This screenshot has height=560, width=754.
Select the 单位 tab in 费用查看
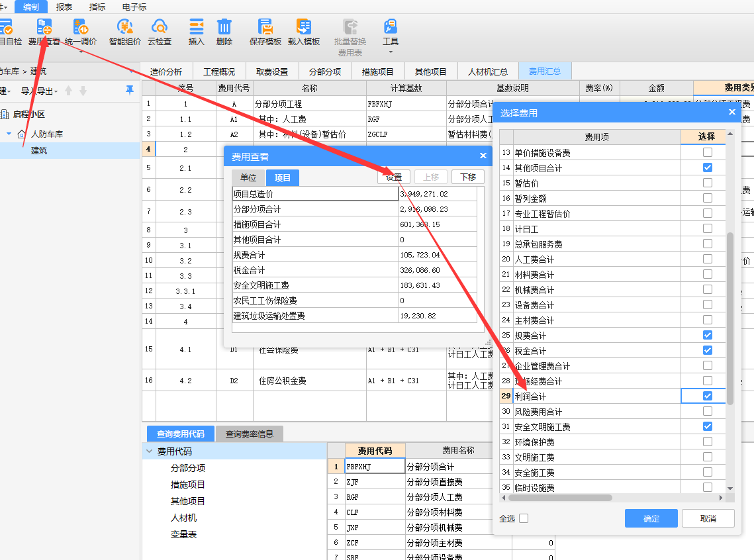pyautogui.click(x=248, y=177)
